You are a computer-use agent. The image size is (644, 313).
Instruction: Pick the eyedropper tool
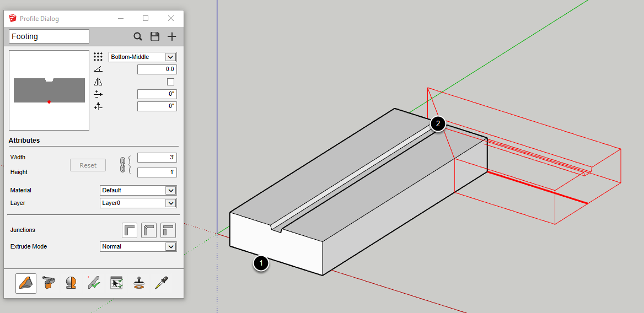click(x=162, y=283)
